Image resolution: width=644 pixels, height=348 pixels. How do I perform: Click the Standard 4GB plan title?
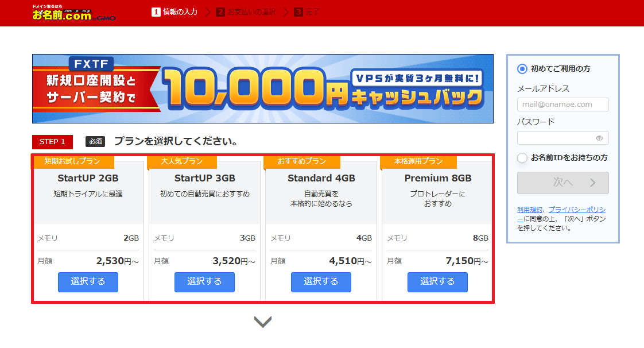tap(321, 179)
